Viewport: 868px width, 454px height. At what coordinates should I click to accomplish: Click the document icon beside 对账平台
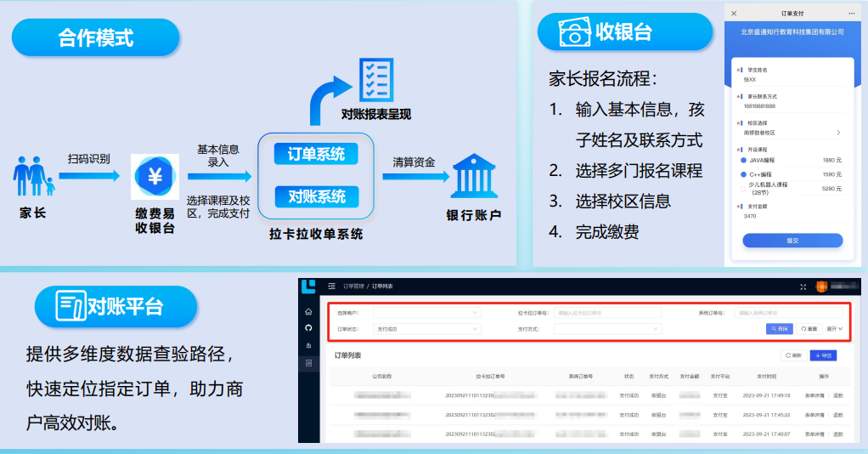tap(70, 305)
